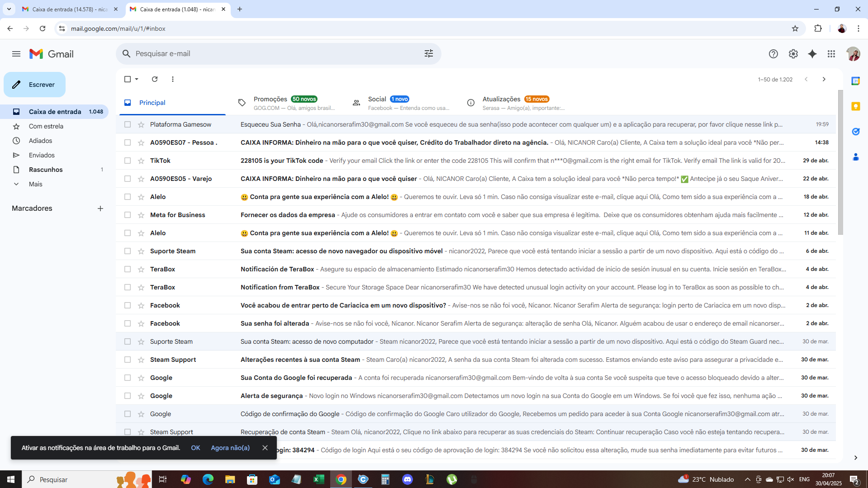868x488 pixels.
Task: Star the TikTok verification code email
Action: (141, 161)
